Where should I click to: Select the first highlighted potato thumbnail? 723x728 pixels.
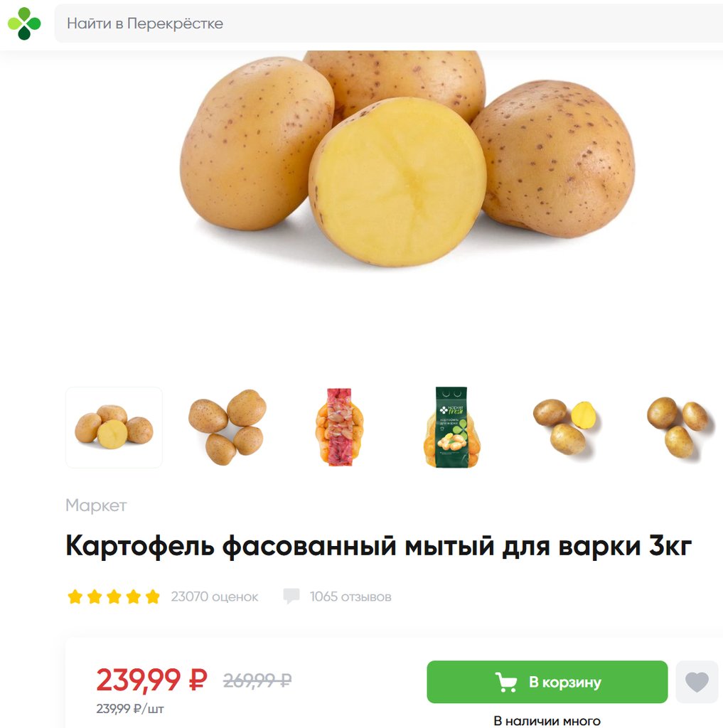coord(114,427)
